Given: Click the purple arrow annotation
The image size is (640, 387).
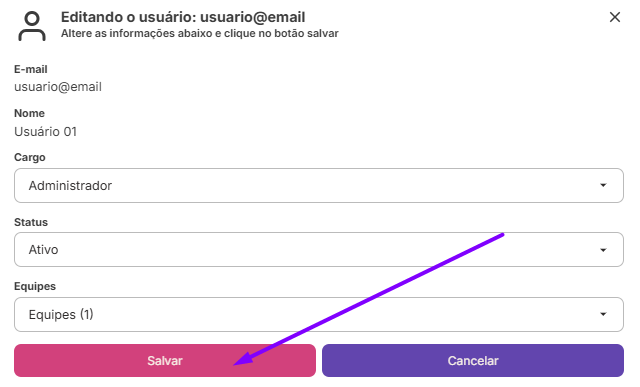Looking at the screenshot, I should (369, 300).
